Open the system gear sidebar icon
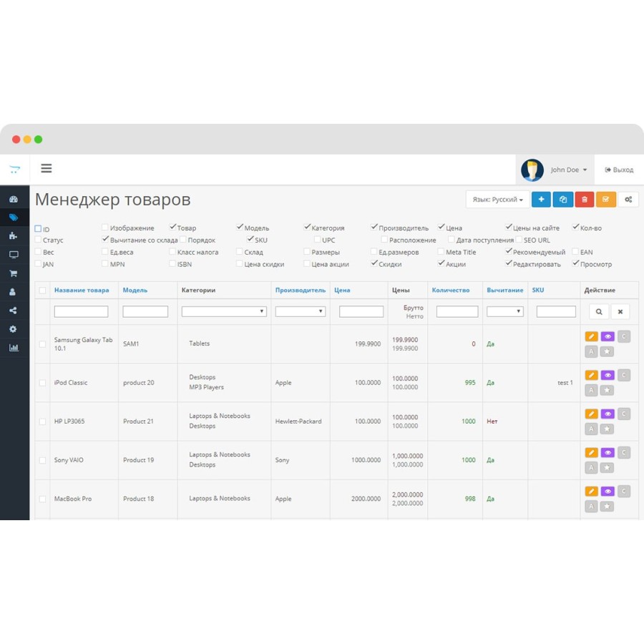The width and height of the screenshot is (644, 644). tap(13, 329)
